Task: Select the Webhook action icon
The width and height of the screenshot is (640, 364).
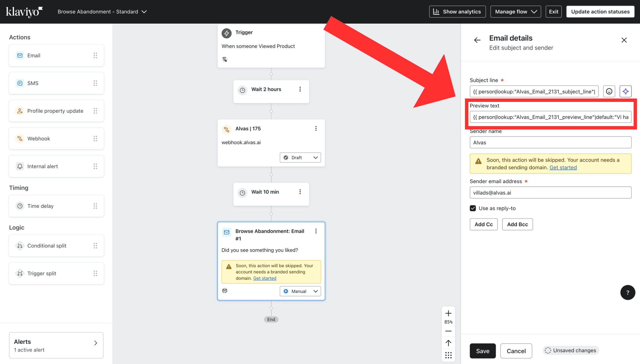Action: 20,139
